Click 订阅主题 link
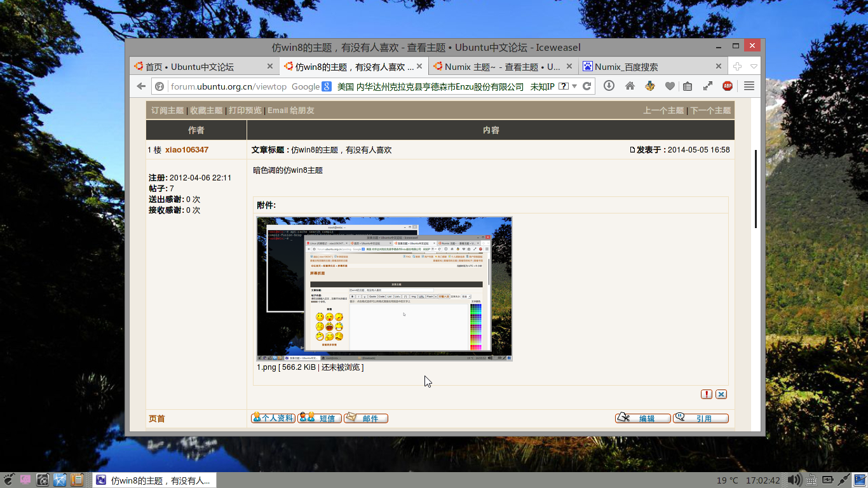 coord(167,111)
